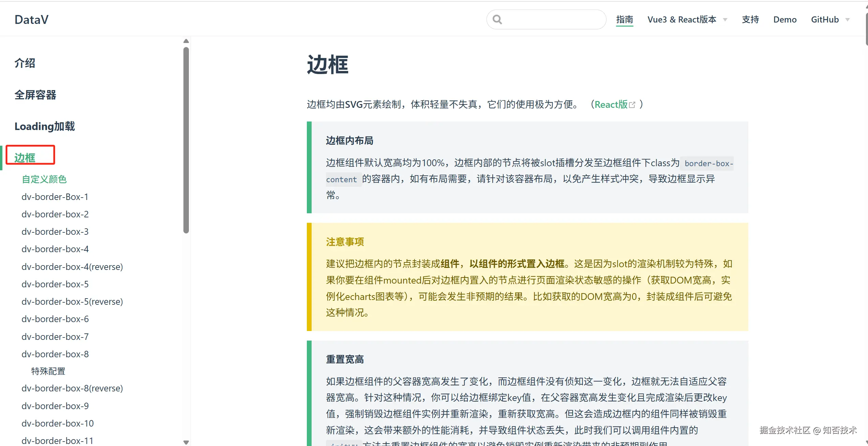Click the DataV site title
Screen dimensions: 868x446
tap(31, 19)
